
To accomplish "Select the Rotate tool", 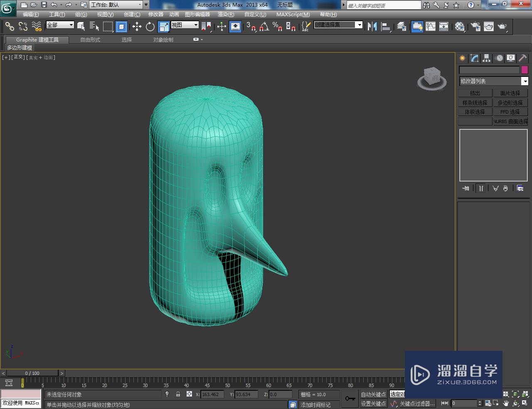I will coord(150,27).
